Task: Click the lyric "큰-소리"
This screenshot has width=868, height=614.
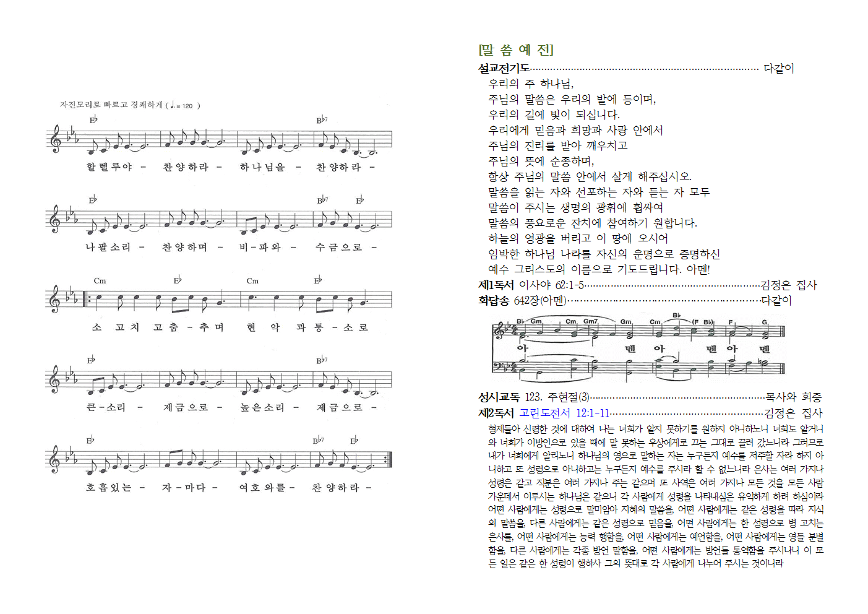Action: coord(106,407)
